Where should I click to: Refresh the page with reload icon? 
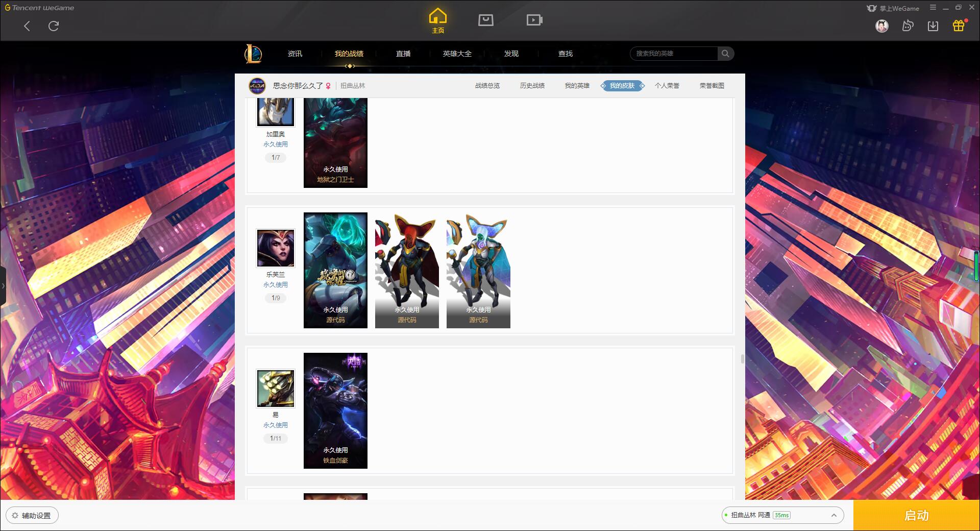[x=54, y=26]
